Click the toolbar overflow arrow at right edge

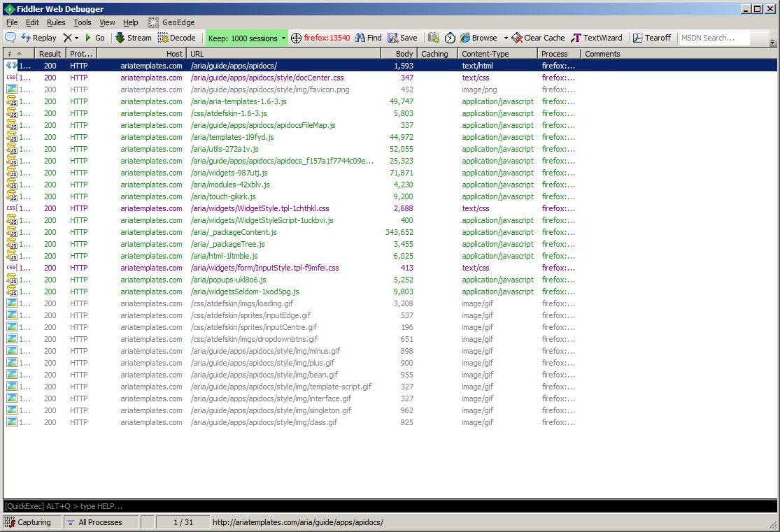(x=772, y=42)
